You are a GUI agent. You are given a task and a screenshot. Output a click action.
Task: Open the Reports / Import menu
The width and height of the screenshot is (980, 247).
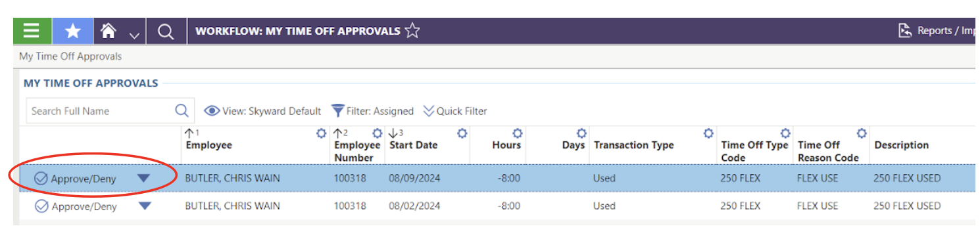(x=937, y=31)
